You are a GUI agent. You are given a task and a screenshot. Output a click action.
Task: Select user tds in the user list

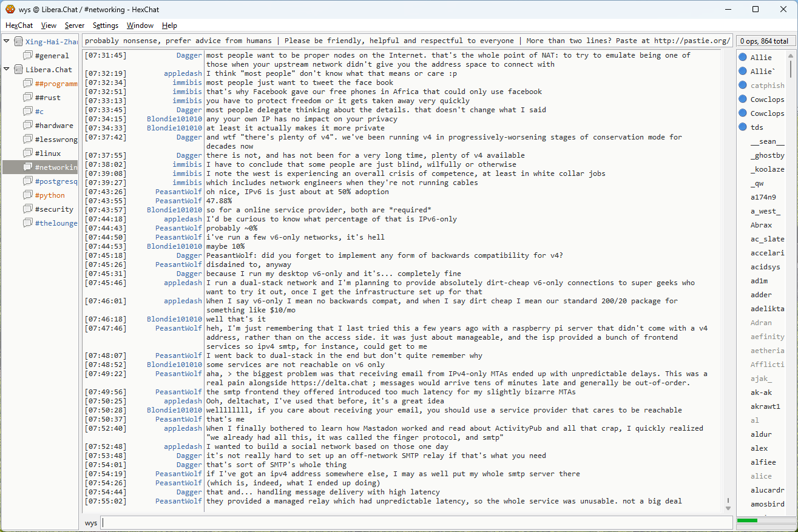coord(757,127)
